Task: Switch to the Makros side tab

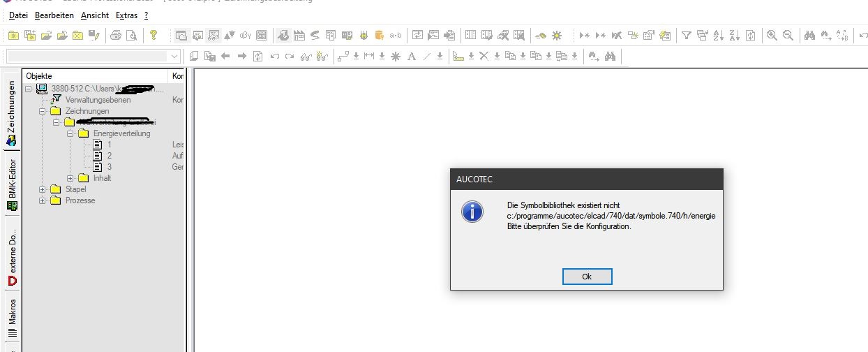Action: click(x=11, y=319)
